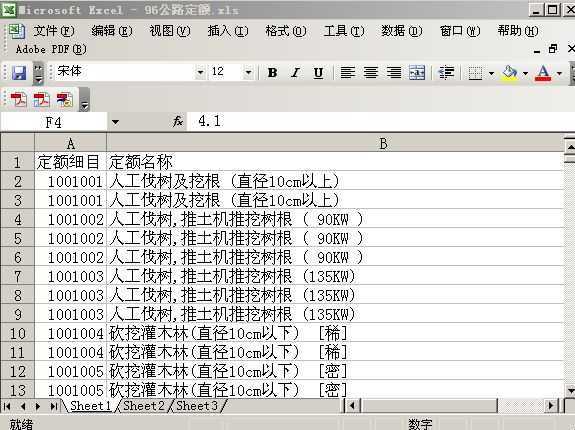
Task: Open the Fill Color dropdown arrow
Action: [x=525, y=73]
